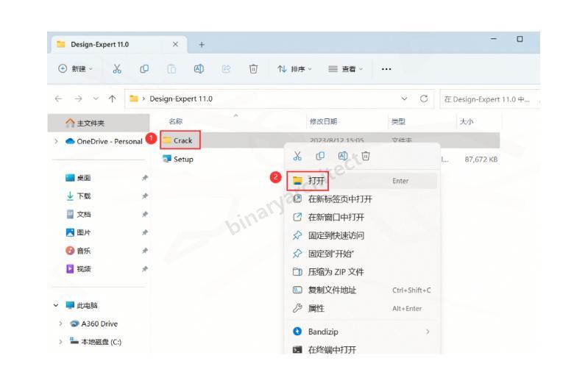The image size is (588, 386).
Task: Expand the A360 Drive node
Action: pos(60,324)
